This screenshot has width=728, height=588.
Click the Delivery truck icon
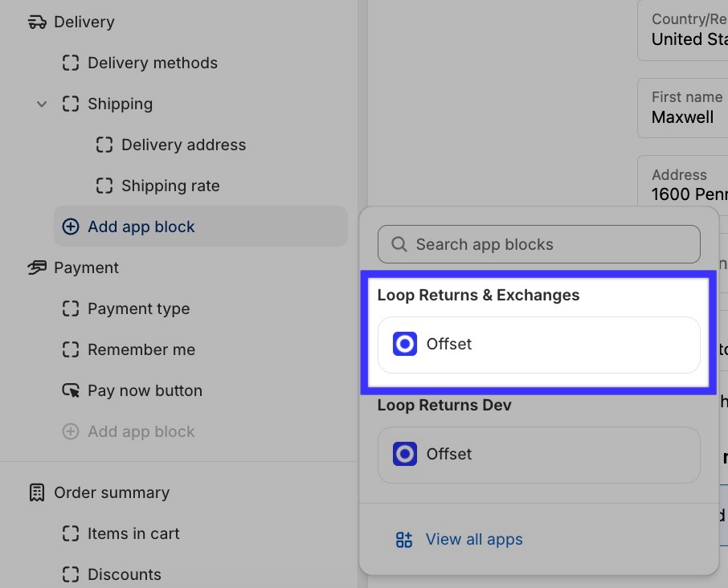tap(37, 22)
